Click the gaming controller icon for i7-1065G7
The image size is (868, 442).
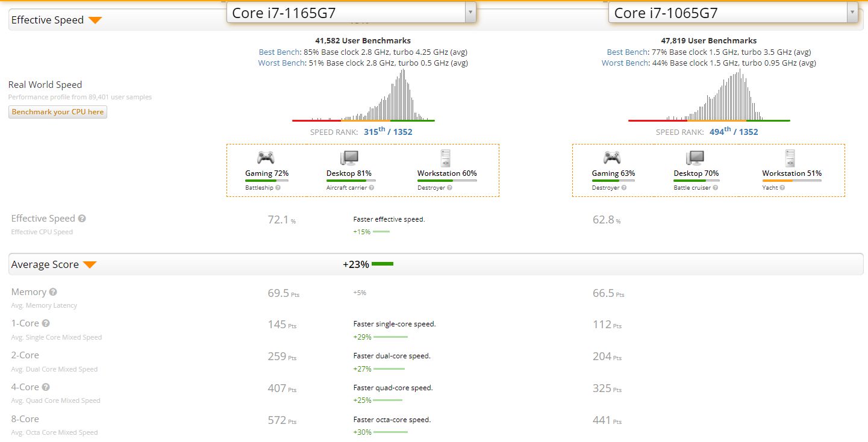pyautogui.click(x=612, y=158)
